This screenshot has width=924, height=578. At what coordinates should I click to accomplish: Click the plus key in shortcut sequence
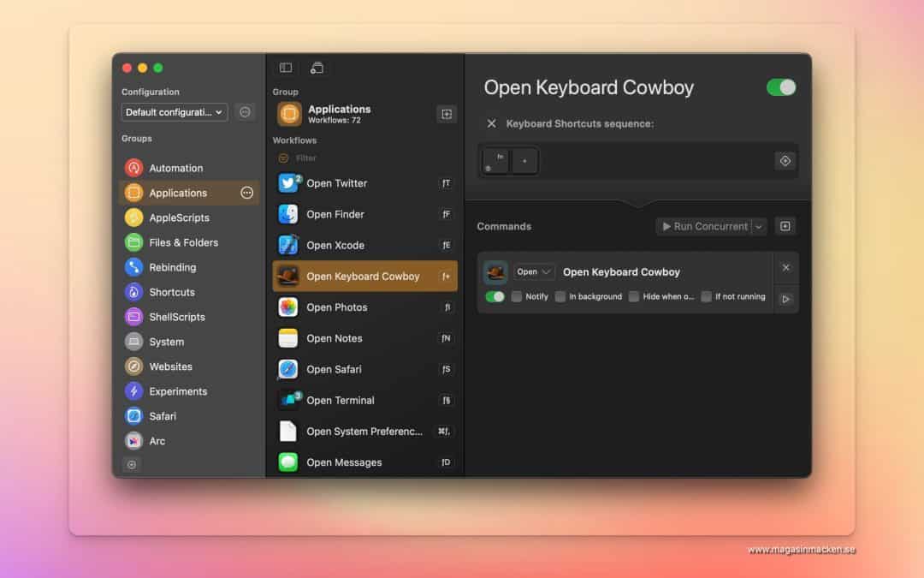click(x=524, y=161)
